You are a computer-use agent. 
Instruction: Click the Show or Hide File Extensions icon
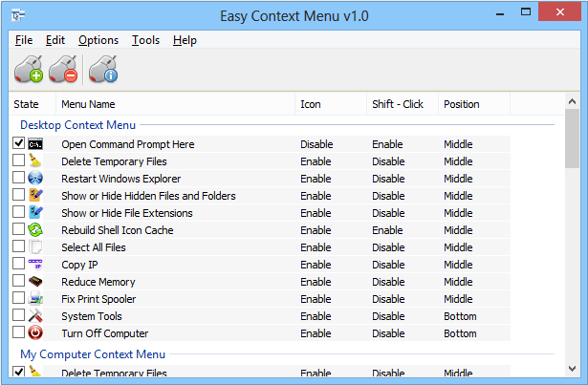pos(35,213)
